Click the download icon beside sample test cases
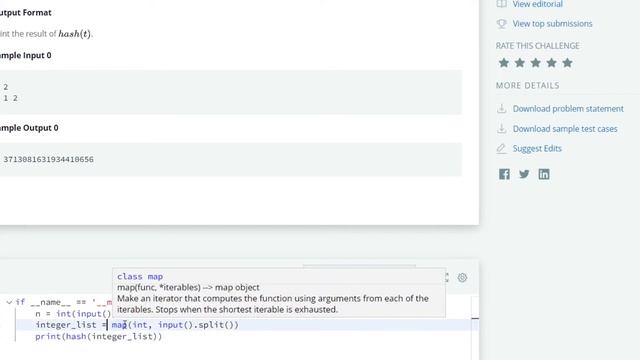The width and height of the screenshot is (640, 360). [x=501, y=129]
